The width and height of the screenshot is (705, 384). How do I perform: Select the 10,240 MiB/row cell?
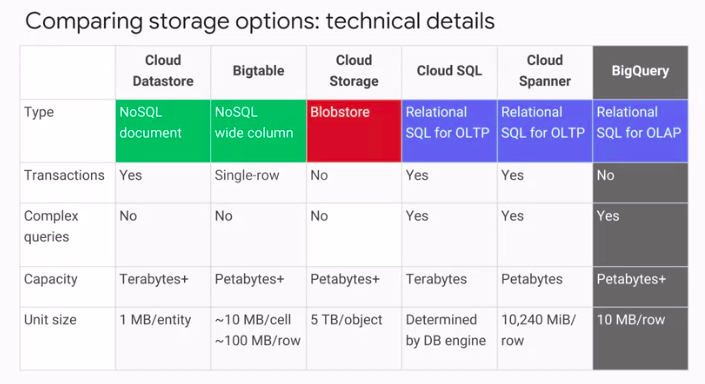[x=545, y=339]
